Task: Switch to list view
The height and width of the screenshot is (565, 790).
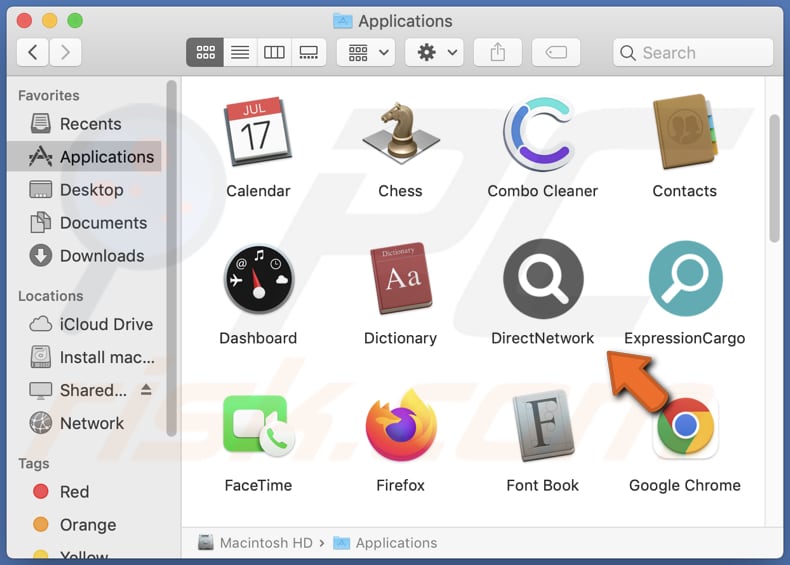Action: click(240, 52)
